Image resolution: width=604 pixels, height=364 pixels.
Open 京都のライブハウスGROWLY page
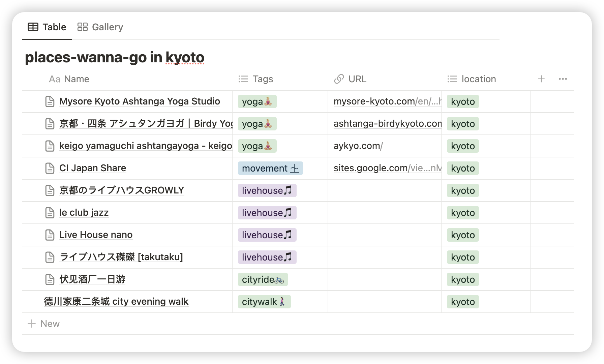tap(122, 190)
